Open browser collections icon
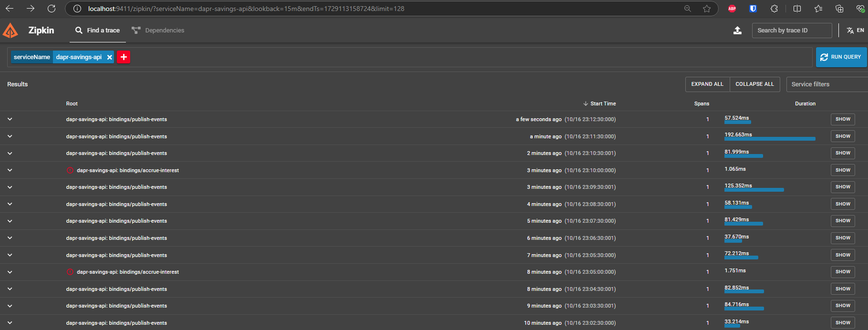 click(839, 9)
